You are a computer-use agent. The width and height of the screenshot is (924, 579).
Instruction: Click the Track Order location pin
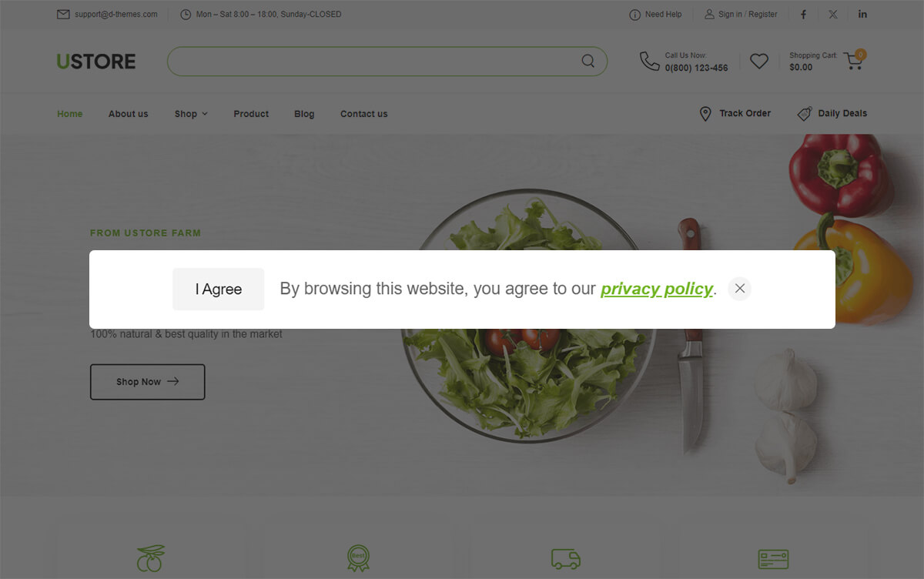[705, 114]
